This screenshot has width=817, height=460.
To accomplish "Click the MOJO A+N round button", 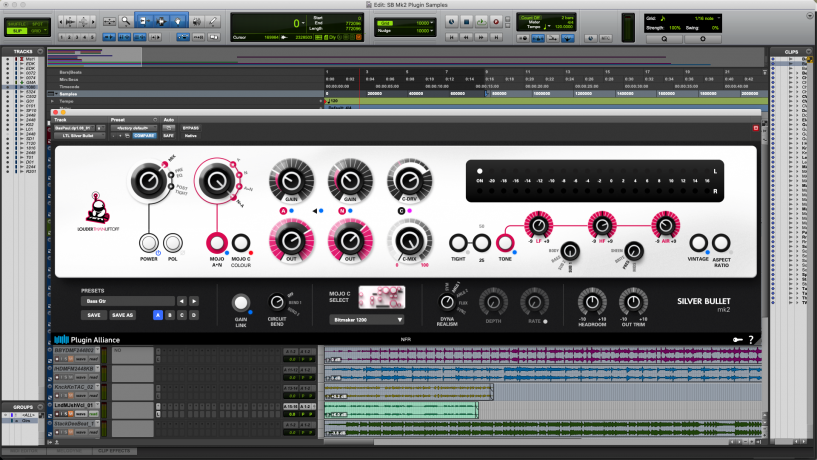I will point(217,242).
